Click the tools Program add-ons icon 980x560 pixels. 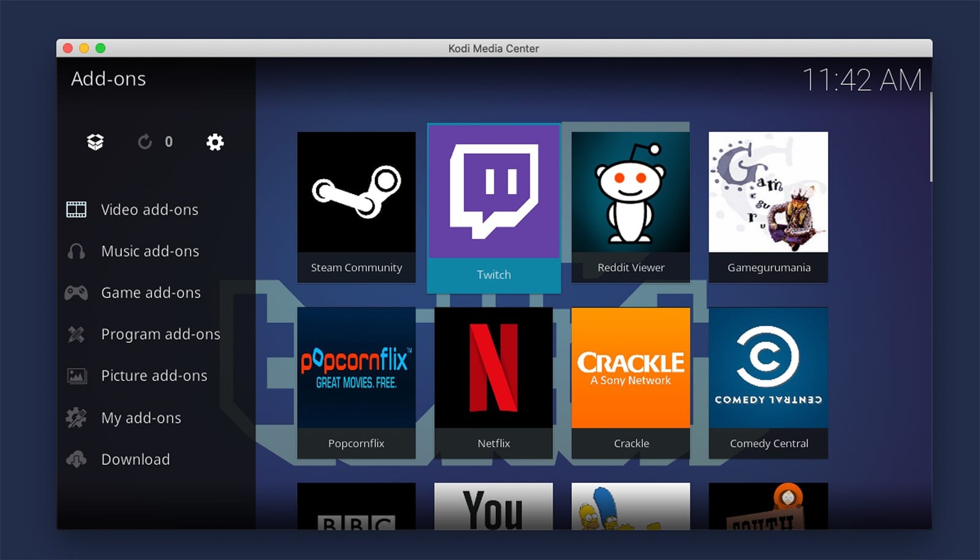pos(76,334)
